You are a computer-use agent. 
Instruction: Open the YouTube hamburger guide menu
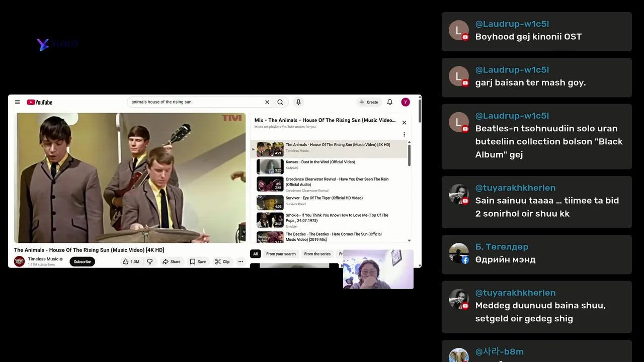click(x=17, y=102)
